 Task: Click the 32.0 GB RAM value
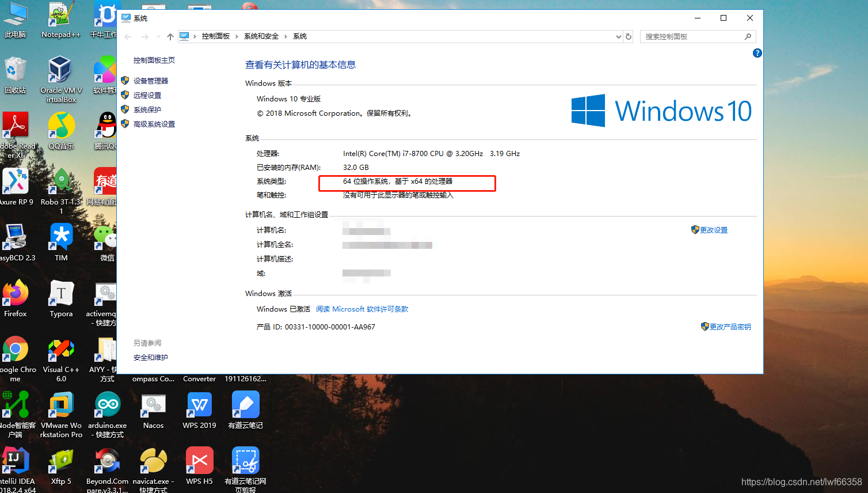(356, 168)
